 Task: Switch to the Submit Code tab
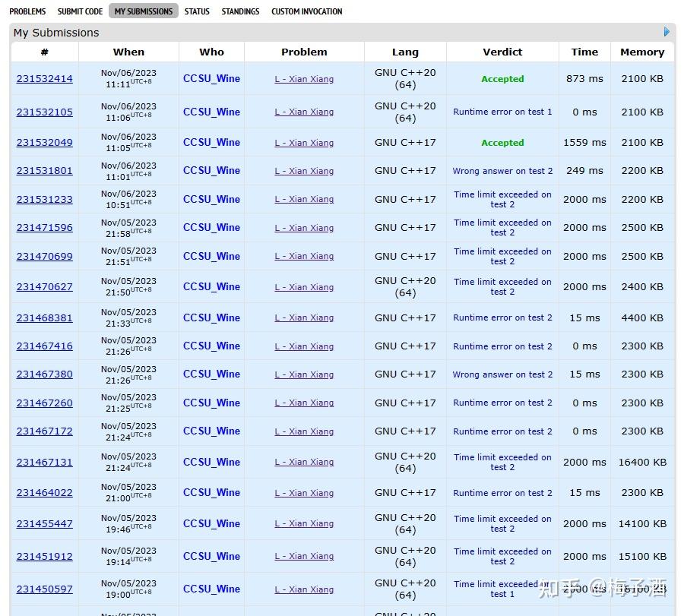coord(80,11)
